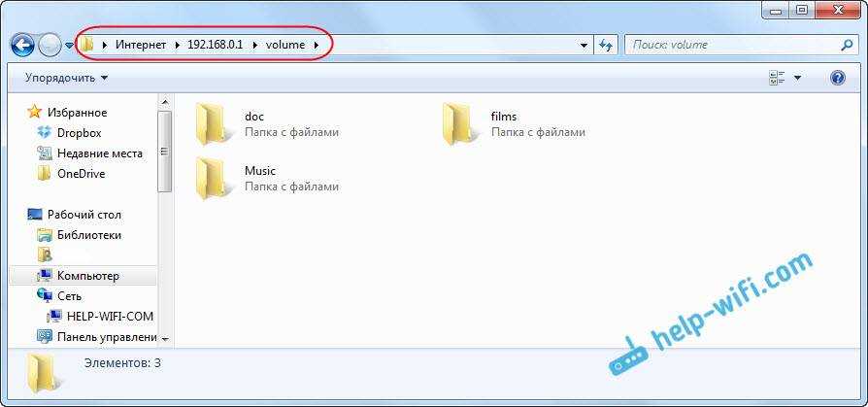Click the Интернет breadcrumb segment

click(x=141, y=45)
